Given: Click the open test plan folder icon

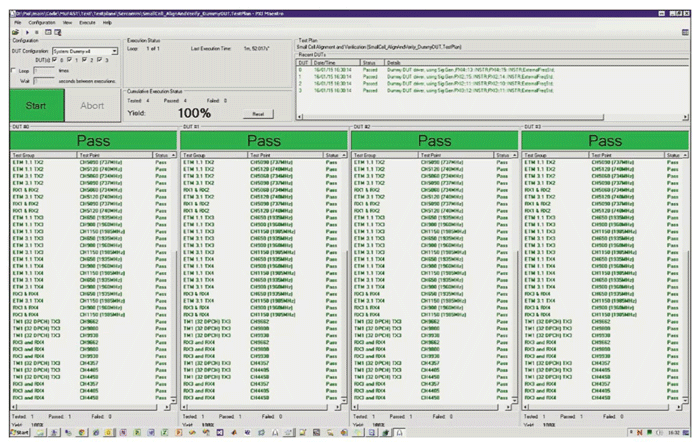Looking at the screenshot, I should (x=15, y=32).
